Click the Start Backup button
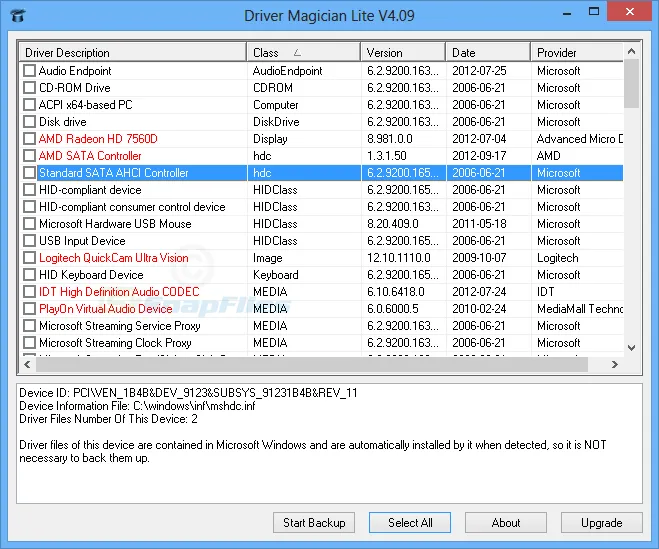Image resolution: width=659 pixels, height=549 pixels. tap(314, 523)
